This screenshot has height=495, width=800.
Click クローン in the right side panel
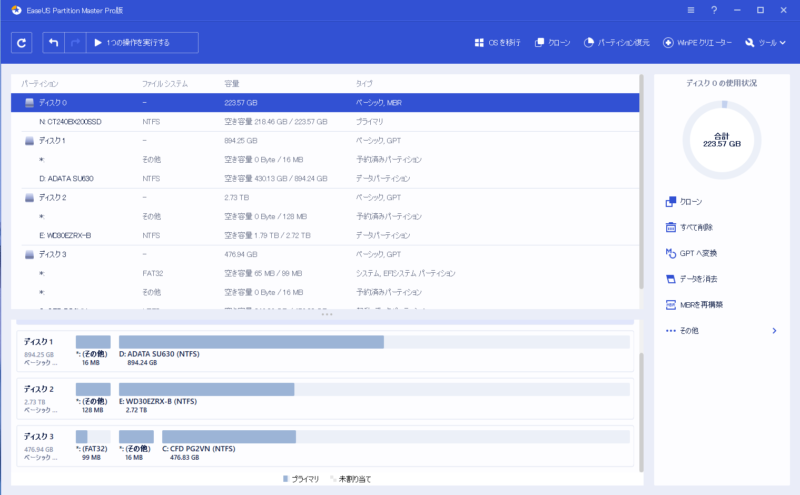tap(691, 202)
